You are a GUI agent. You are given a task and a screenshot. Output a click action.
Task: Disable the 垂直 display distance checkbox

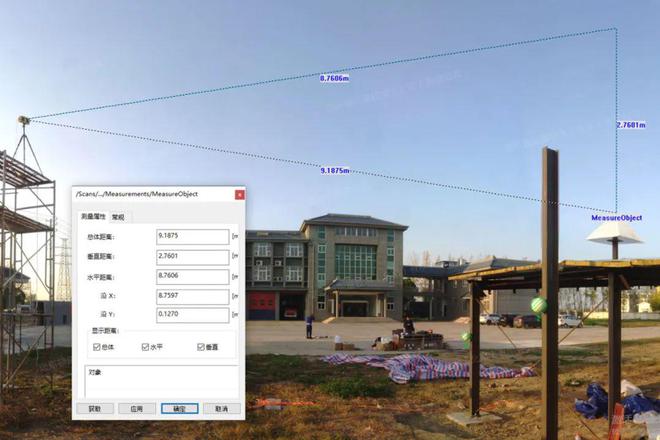tap(199, 346)
